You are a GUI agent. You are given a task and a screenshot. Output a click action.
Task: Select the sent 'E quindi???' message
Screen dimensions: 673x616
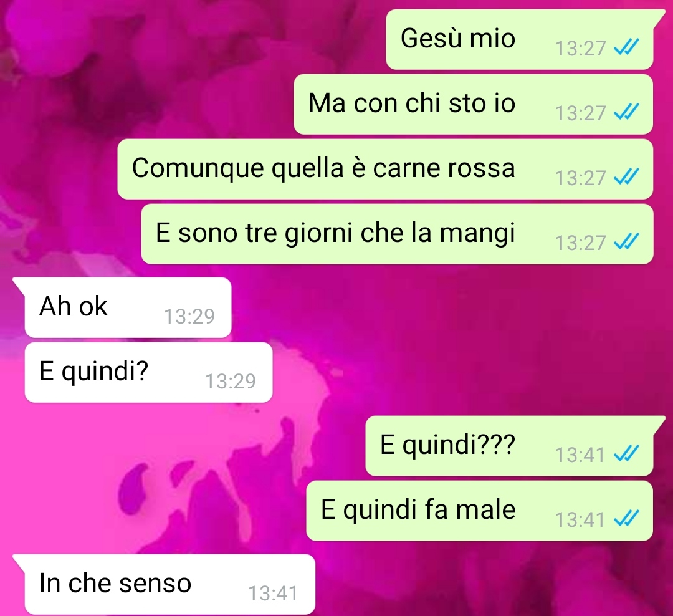click(510, 446)
